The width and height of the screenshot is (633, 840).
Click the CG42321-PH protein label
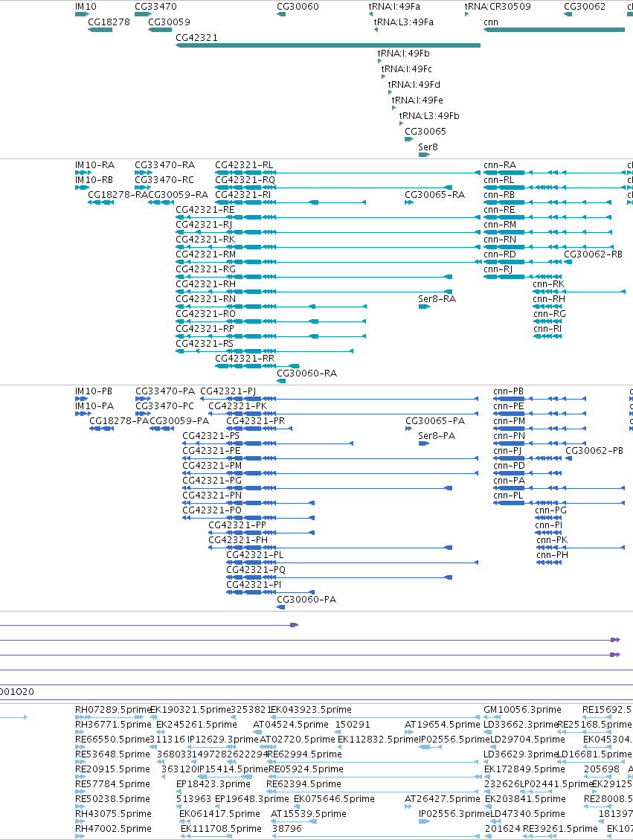tap(238, 540)
